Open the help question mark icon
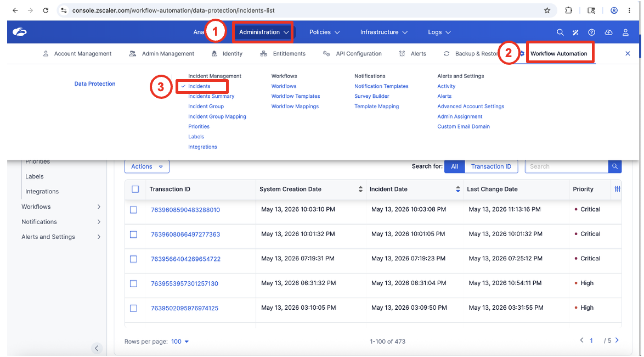 (591, 32)
